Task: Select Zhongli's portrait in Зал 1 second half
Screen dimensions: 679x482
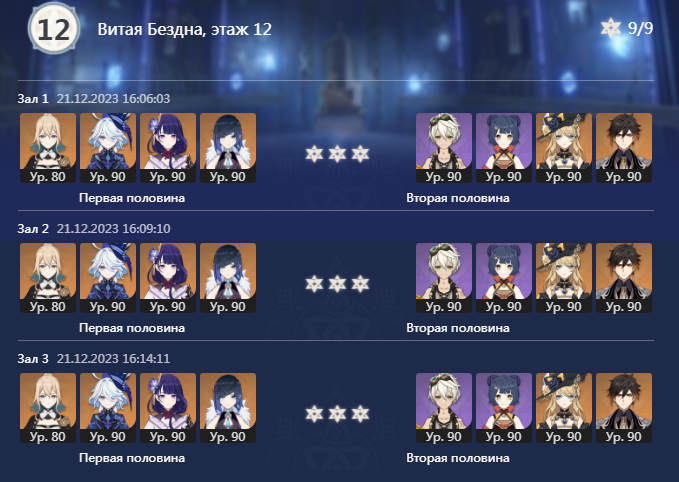Action: [x=624, y=148]
